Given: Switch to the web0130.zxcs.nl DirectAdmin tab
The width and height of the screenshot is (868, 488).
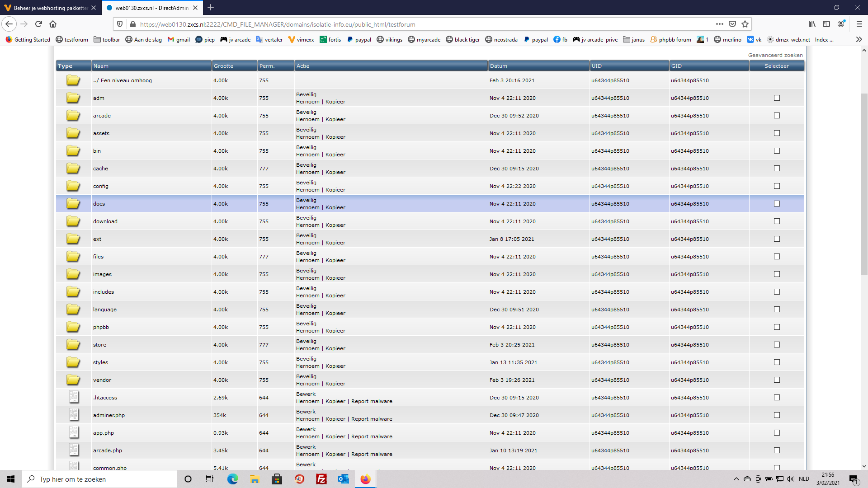Looking at the screenshot, I should pyautogui.click(x=152, y=8).
